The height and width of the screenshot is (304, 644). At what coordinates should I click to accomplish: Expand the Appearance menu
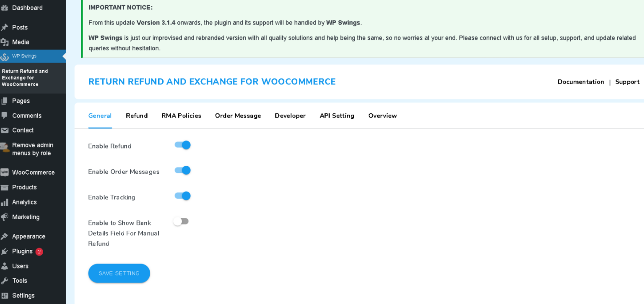click(x=28, y=236)
